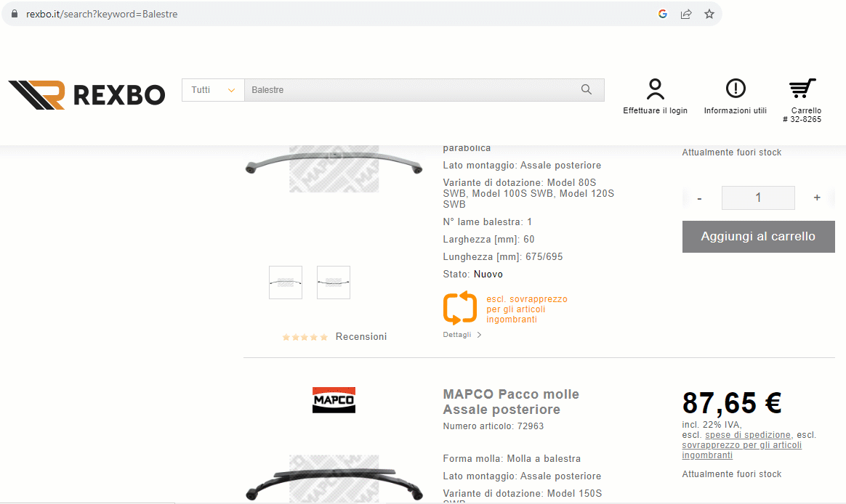This screenshot has height=504, width=846.
Task: Click the search magnifier icon
Action: tap(587, 89)
